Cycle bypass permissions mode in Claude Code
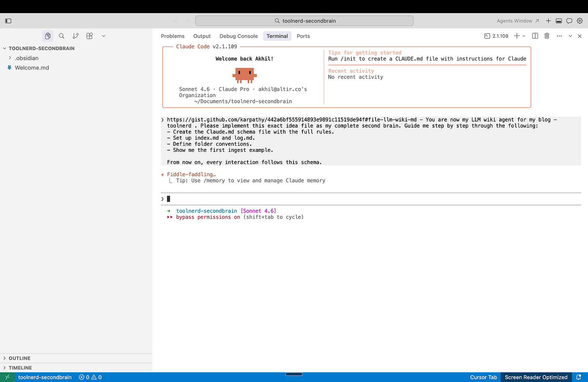588x382 pixels. (x=207, y=217)
